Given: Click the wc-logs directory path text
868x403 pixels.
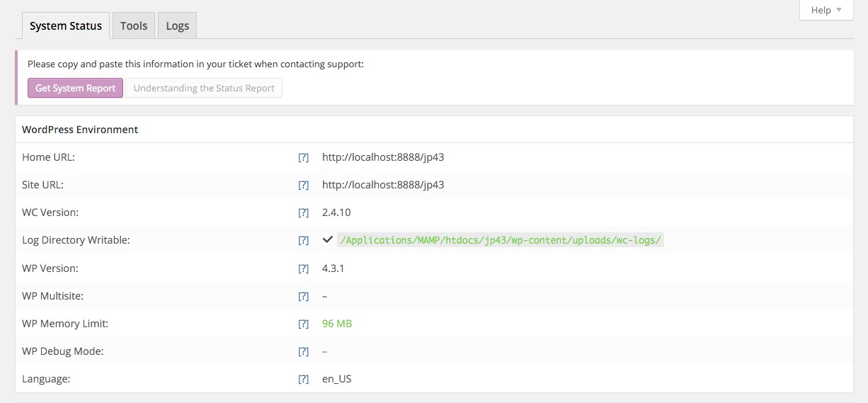Looking at the screenshot, I should 501,240.
